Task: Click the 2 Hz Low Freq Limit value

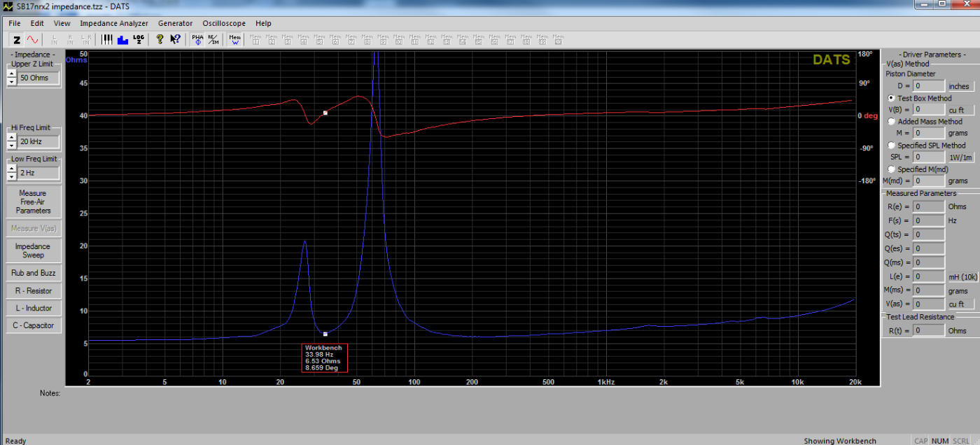Action: tap(38, 172)
